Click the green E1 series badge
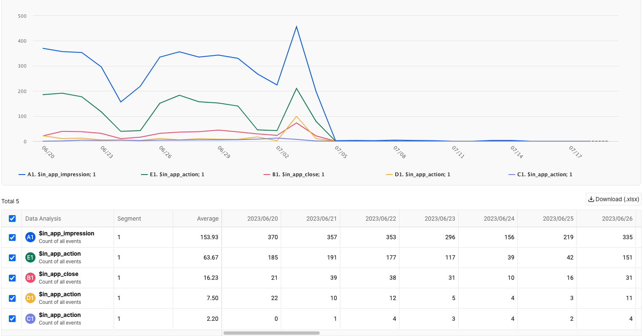The height and width of the screenshot is (336, 644). click(30, 257)
